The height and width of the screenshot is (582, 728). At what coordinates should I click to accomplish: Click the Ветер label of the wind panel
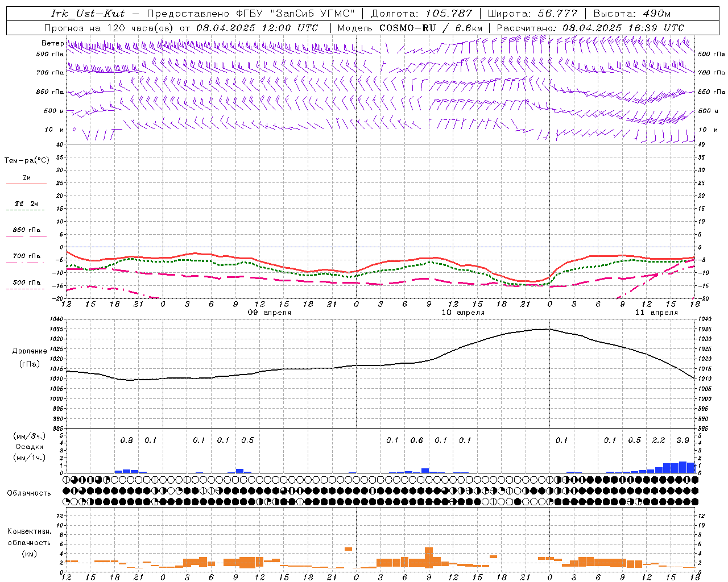[x=52, y=43]
